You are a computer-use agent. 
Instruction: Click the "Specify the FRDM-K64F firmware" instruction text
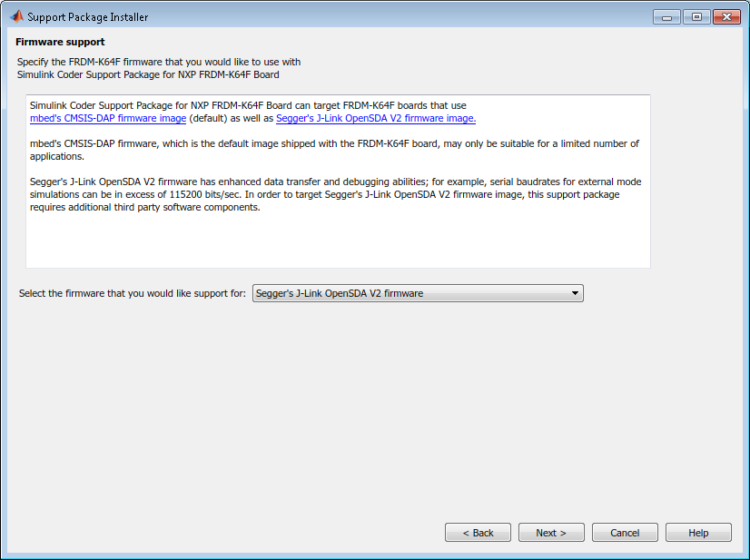[159, 62]
